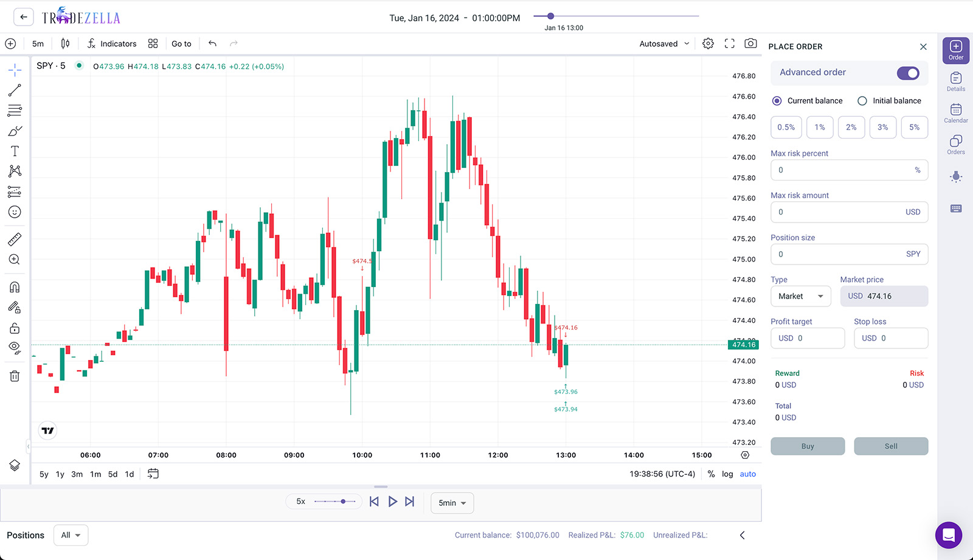The width and height of the screenshot is (973, 560).
Task: Open keyboard shortcuts icon
Action: pyautogui.click(x=956, y=209)
